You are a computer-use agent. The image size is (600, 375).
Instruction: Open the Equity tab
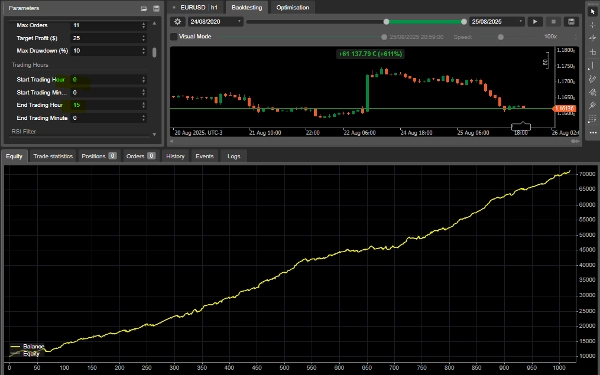tap(14, 156)
